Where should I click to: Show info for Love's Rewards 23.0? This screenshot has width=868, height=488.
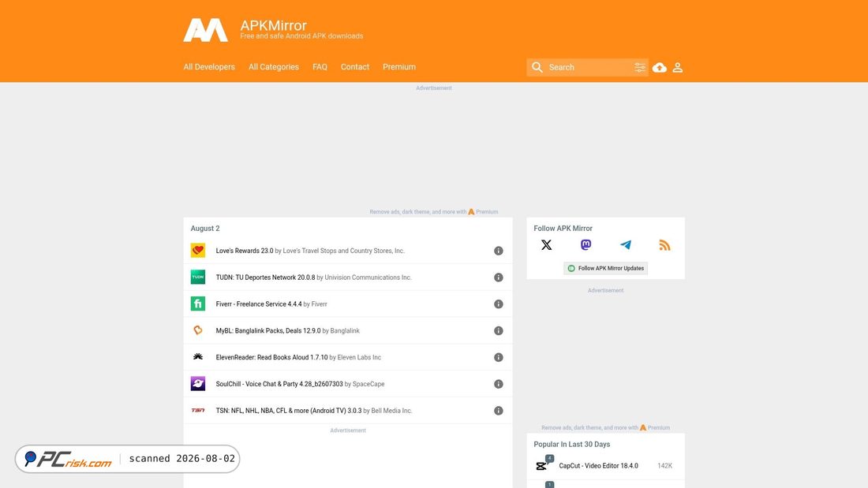pyautogui.click(x=498, y=251)
